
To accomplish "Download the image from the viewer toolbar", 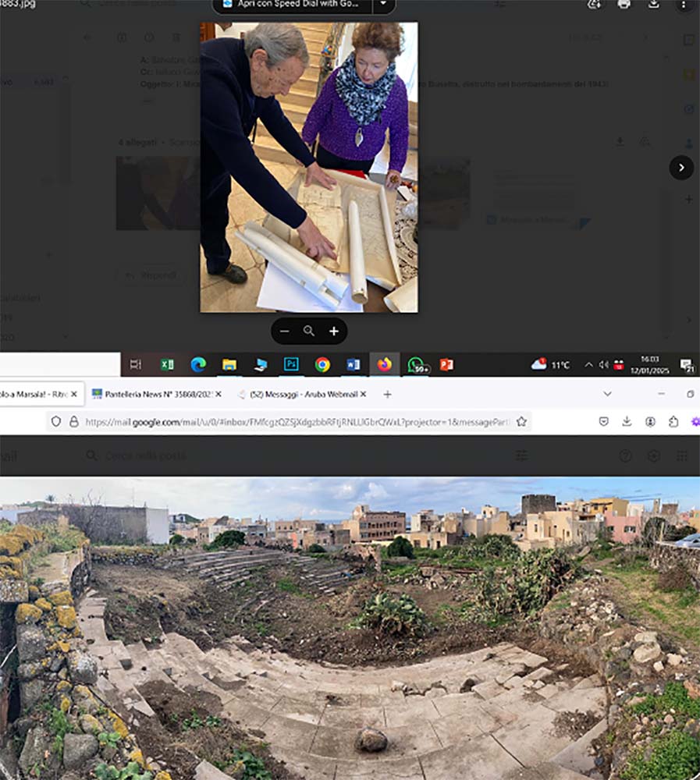I will pos(654,5).
